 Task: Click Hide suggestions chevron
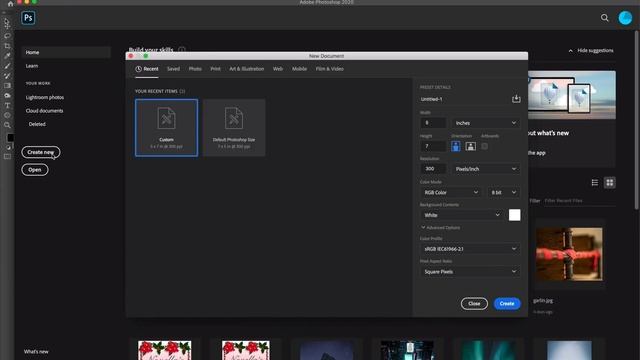click(570, 51)
